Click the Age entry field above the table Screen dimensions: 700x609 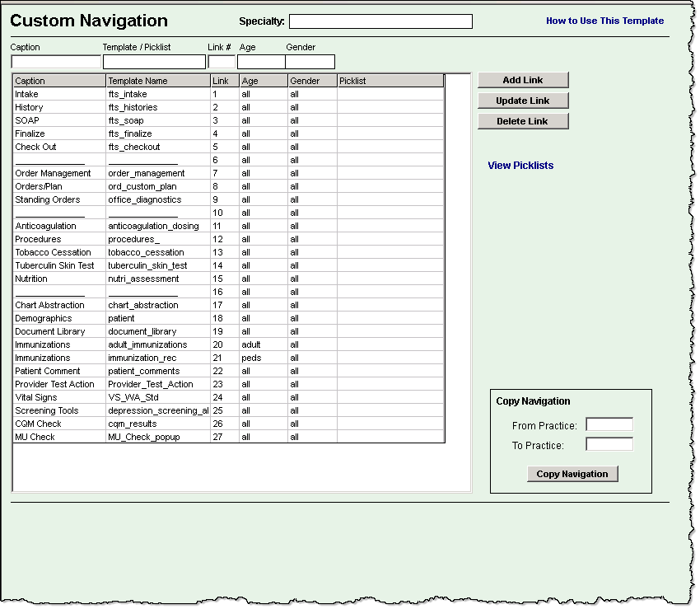pos(261,62)
